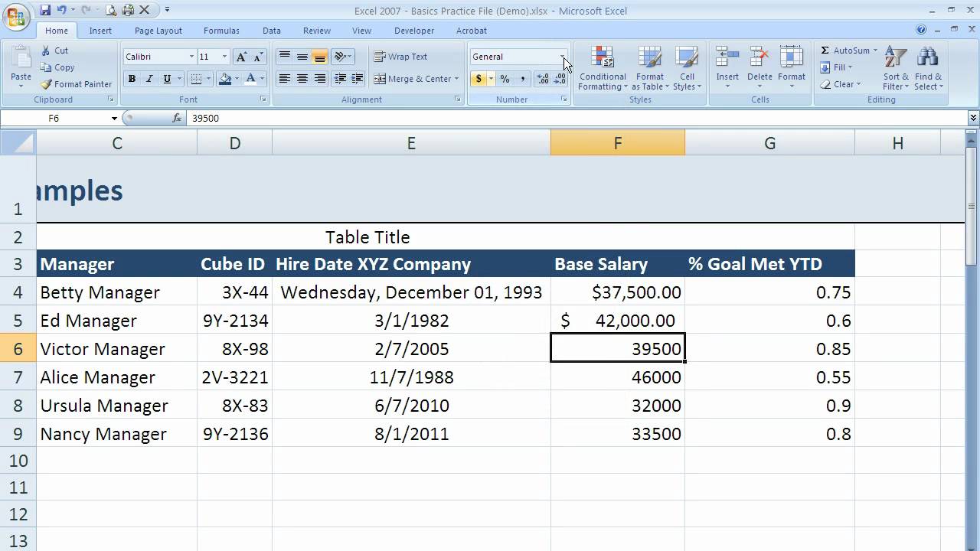Expand the formula bar

(973, 118)
